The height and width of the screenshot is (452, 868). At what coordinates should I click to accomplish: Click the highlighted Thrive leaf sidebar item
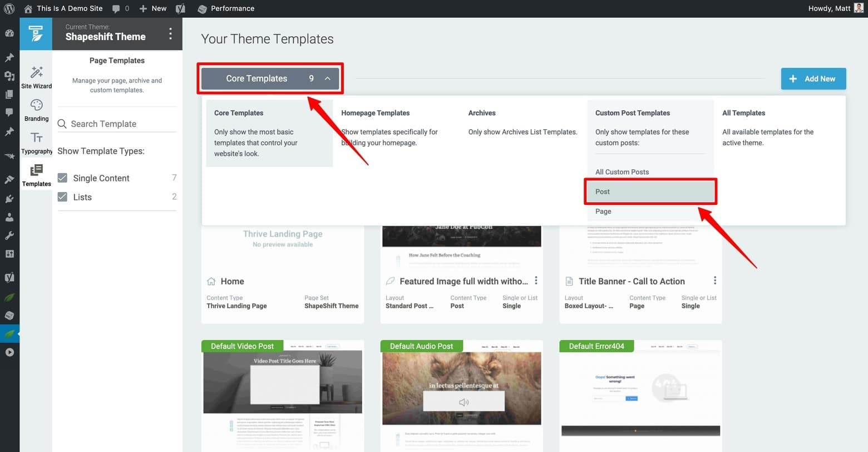tap(9, 334)
